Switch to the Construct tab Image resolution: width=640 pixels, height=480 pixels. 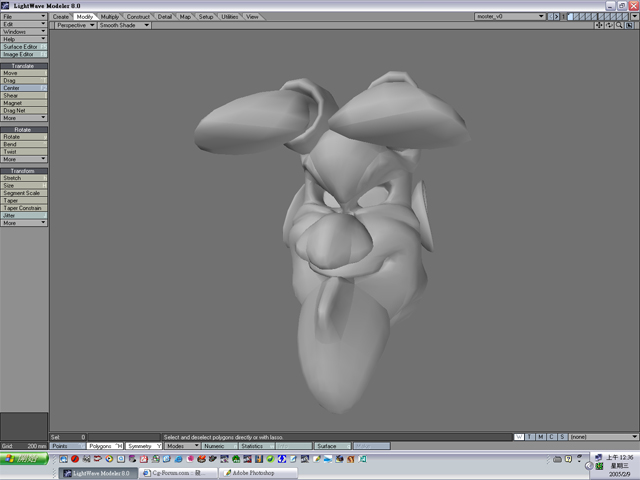pos(138,17)
